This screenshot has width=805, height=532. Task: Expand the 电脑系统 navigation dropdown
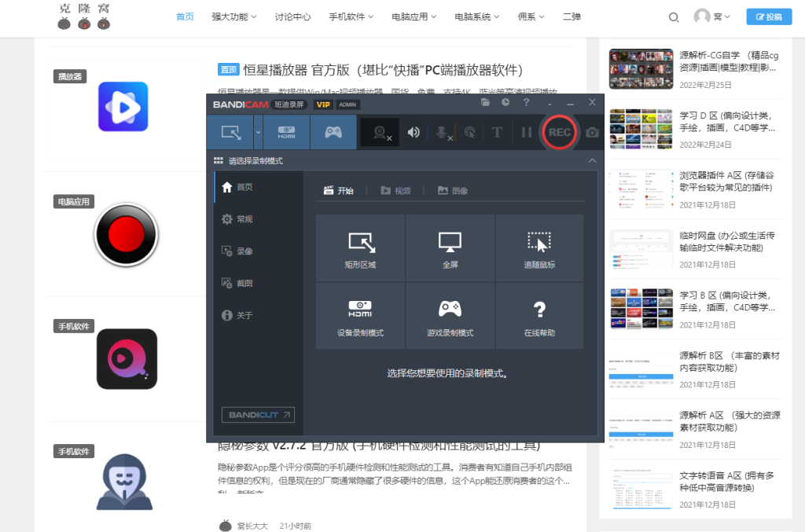tap(477, 17)
